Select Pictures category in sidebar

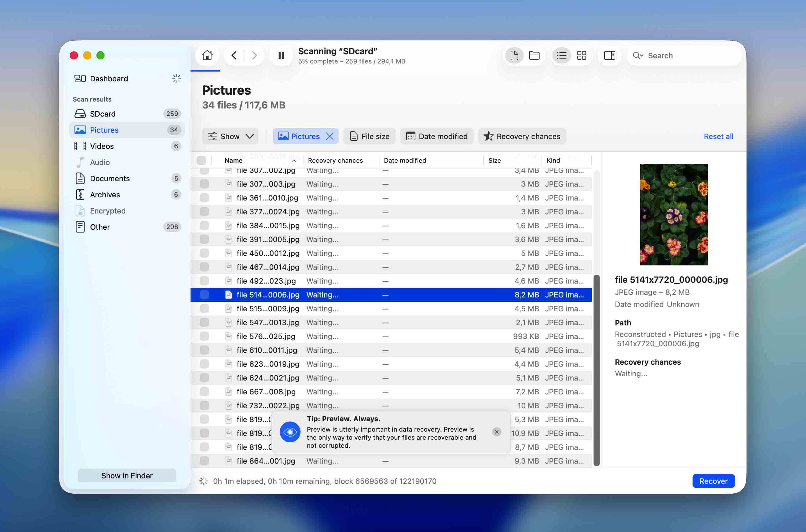click(x=127, y=130)
